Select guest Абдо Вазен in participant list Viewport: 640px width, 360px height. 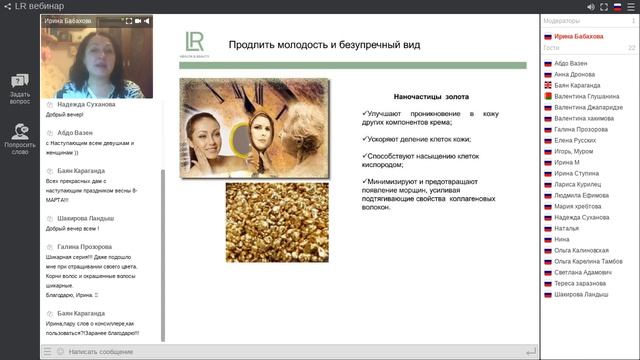(570, 63)
